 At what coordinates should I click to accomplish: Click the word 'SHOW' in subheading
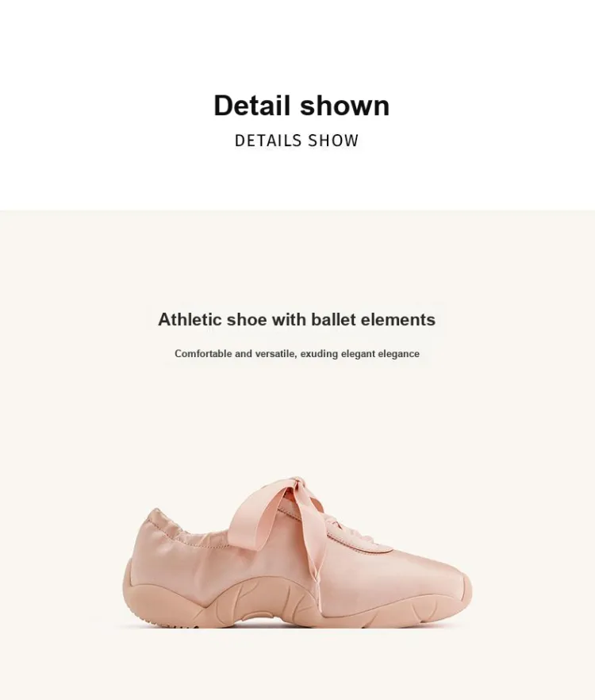[333, 140]
